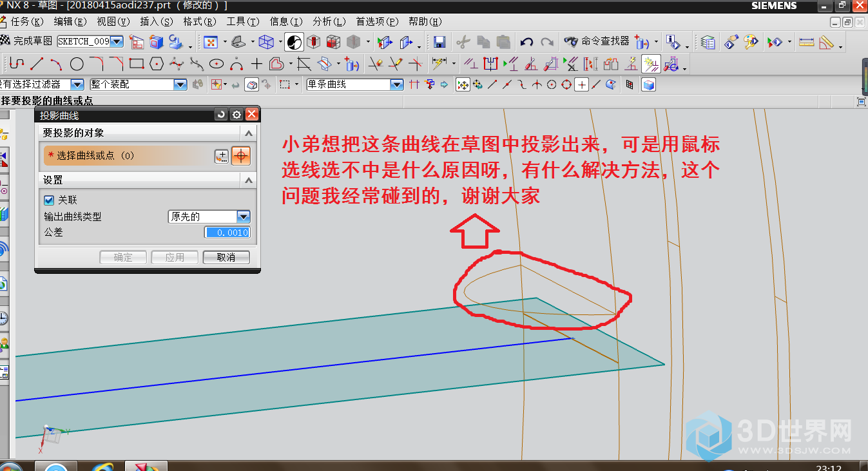Select the Profile curve tool

16,64
